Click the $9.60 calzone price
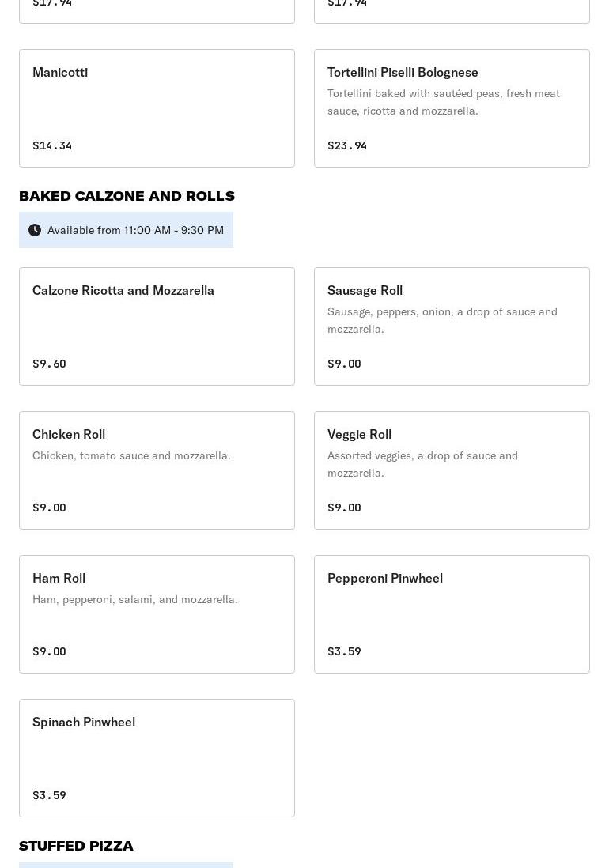The width and height of the screenshot is (609, 868). (x=49, y=364)
